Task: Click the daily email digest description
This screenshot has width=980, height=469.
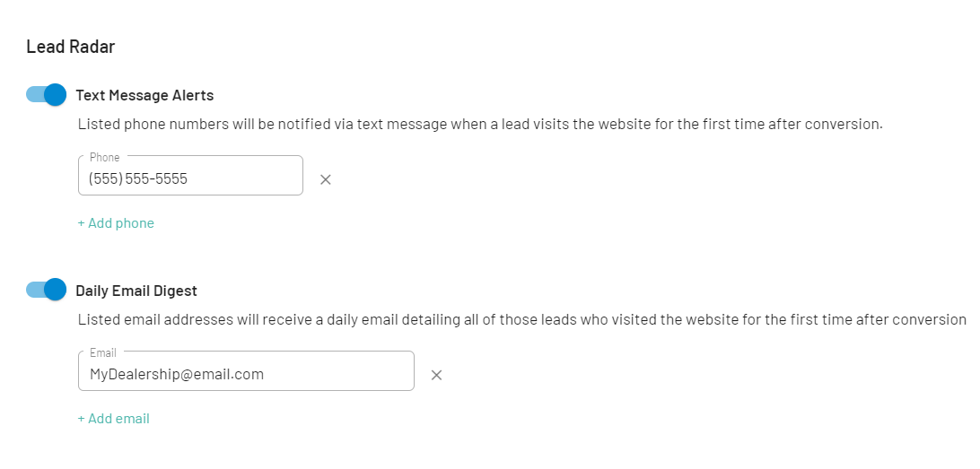Action: [x=521, y=319]
